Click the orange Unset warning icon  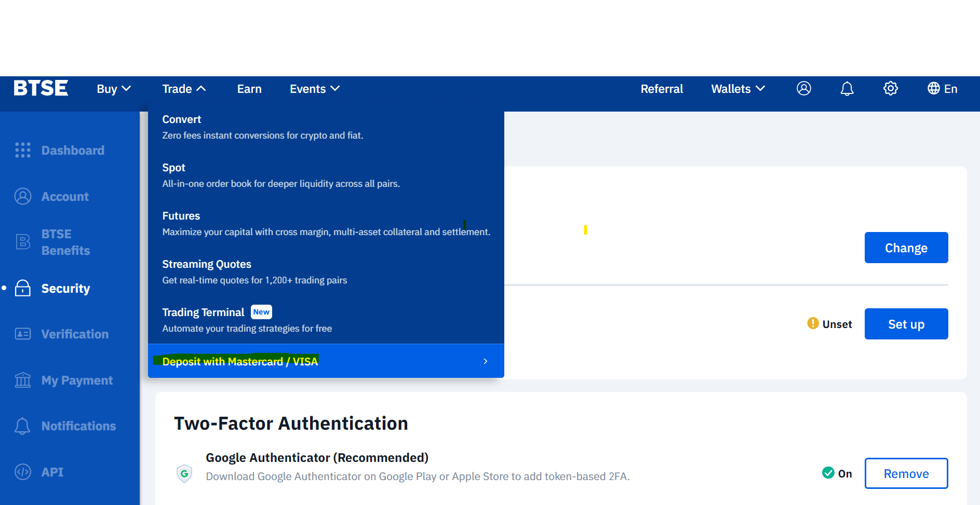[x=813, y=323]
